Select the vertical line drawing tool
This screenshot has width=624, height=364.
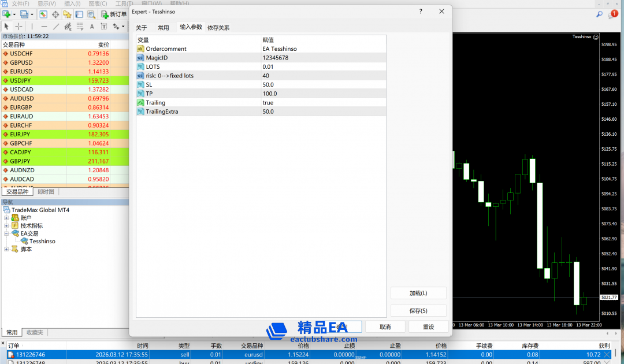(x=32, y=27)
